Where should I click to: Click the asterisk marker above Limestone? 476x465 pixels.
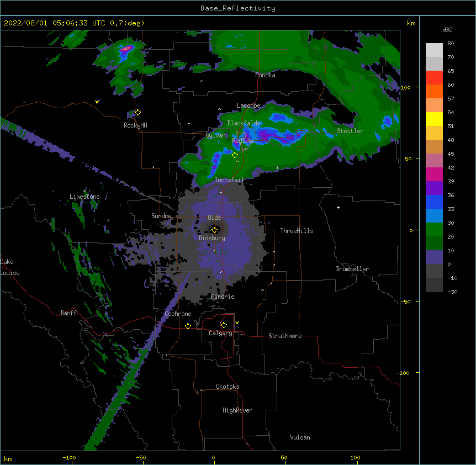84,191
